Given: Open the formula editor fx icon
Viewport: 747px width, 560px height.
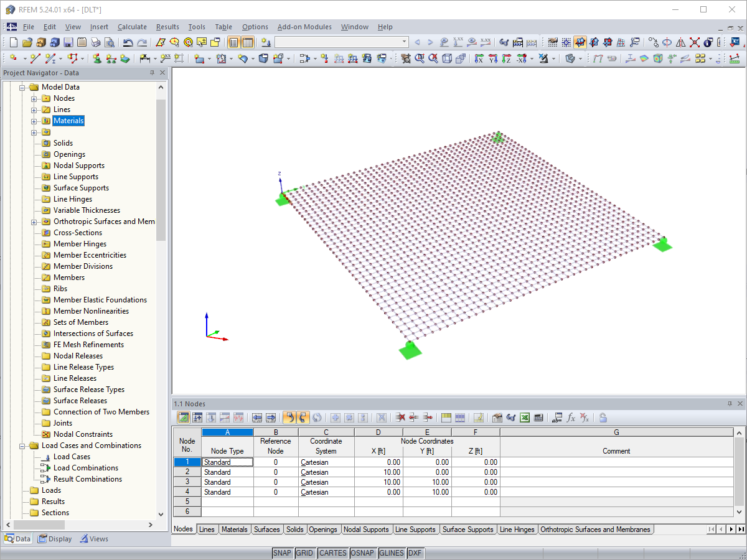Looking at the screenshot, I should [571, 418].
